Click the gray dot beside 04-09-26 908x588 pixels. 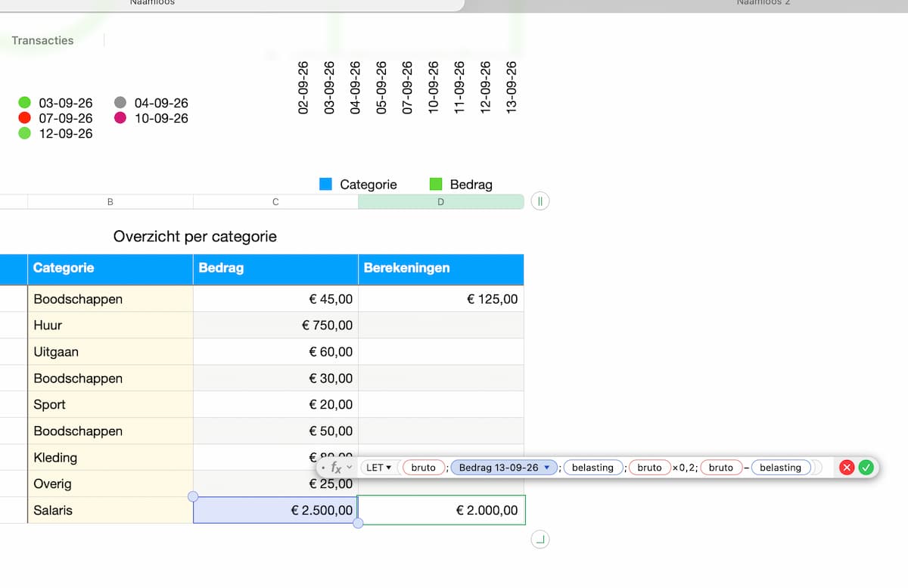pos(120,103)
